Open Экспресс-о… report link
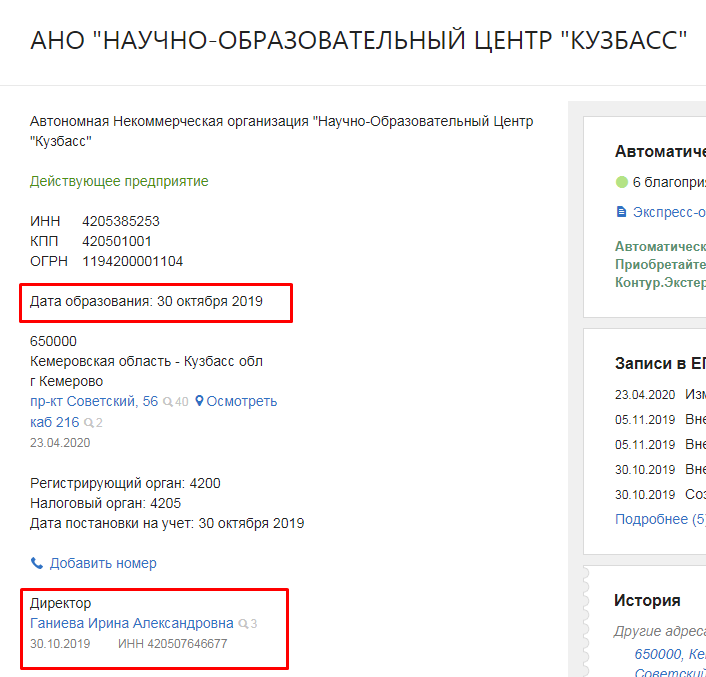Screen dimensions: 706x677 point(669,212)
